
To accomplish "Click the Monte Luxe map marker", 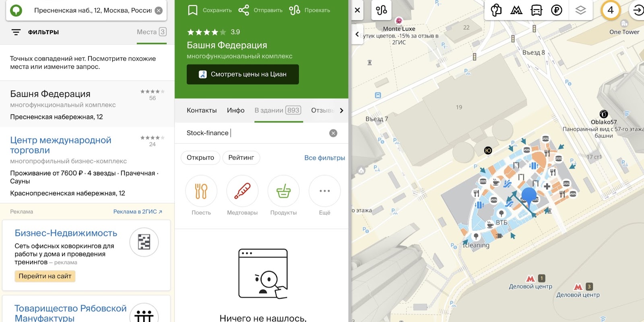I will click(x=399, y=21).
